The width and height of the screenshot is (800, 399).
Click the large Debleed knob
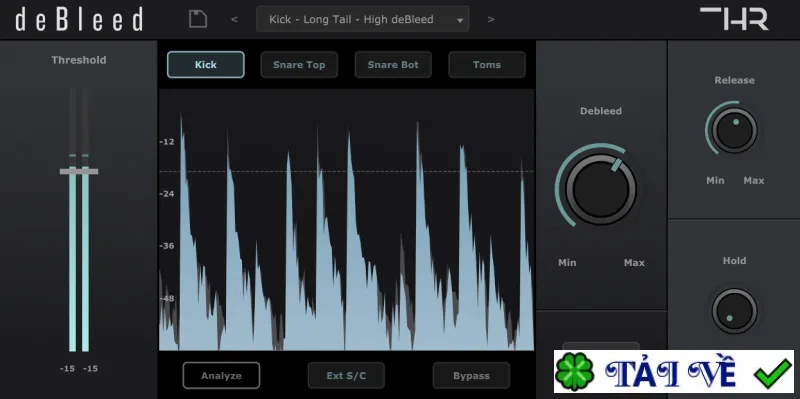click(x=601, y=189)
